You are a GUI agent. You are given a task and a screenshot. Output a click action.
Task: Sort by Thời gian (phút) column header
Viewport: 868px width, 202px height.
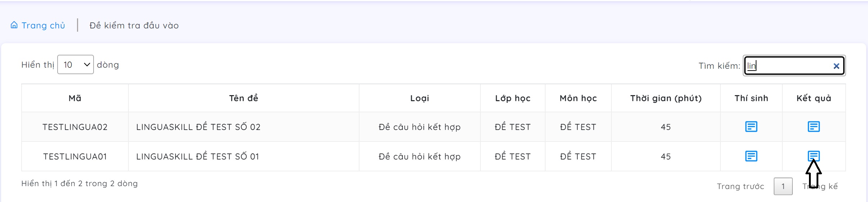pos(666,98)
